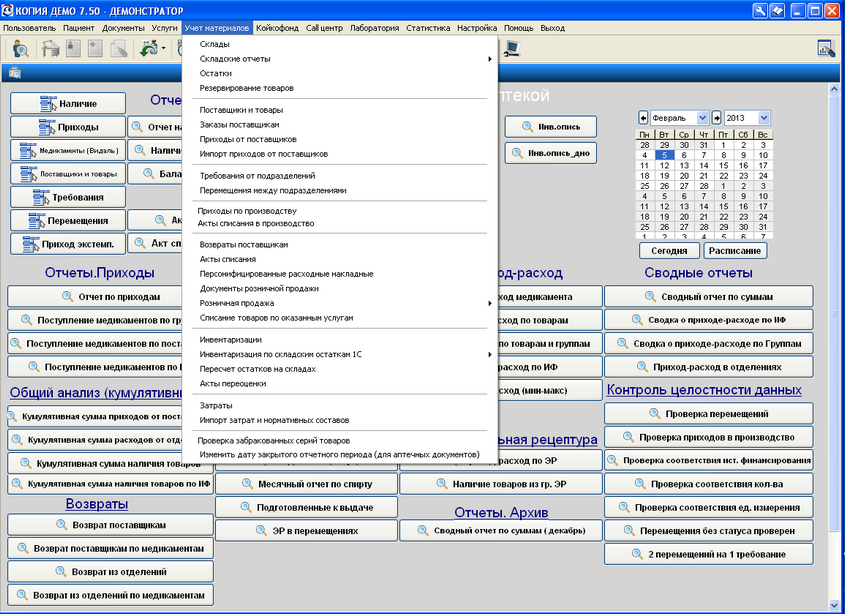Open the Call центр menu

(x=324, y=28)
